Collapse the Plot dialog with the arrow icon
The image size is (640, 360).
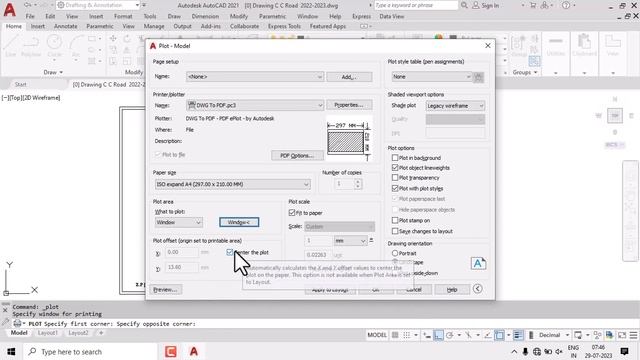477,289
